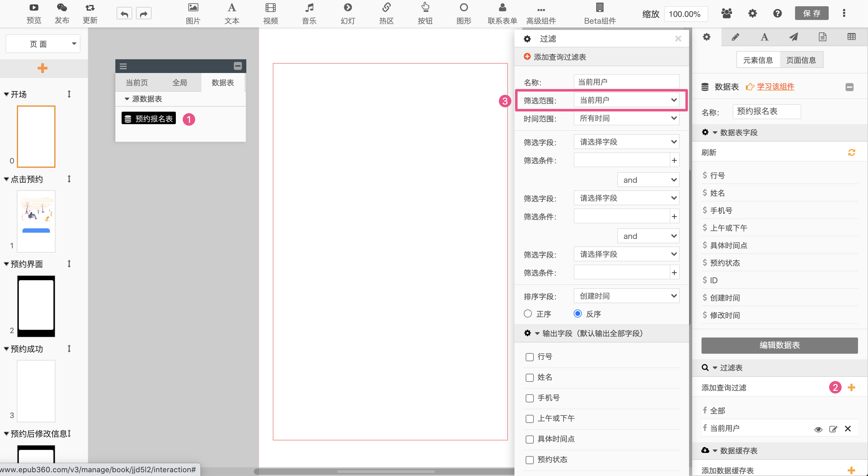
Task: Open the 筛选范围 dropdown
Action: pyautogui.click(x=626, y=100)
